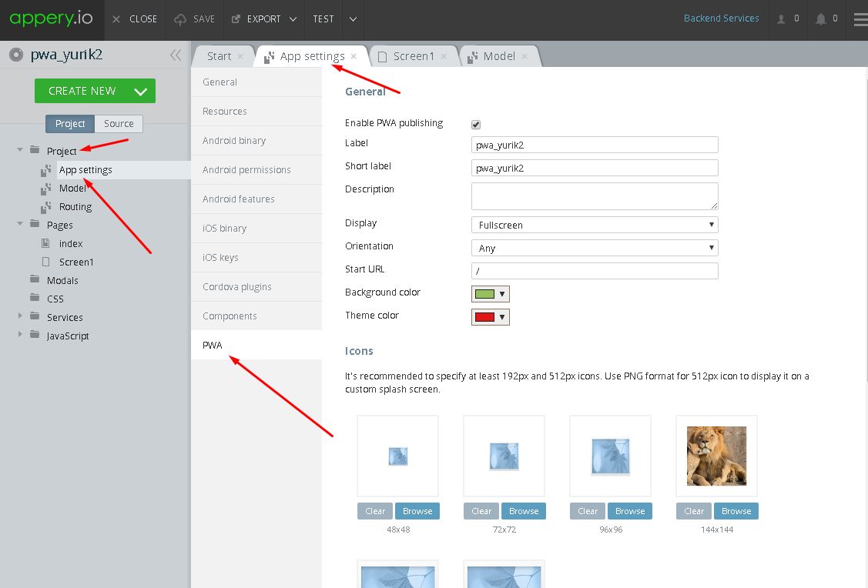Click the appery.io logo
The height and width of the screenshot is (588, 868).
pos(51,18)
